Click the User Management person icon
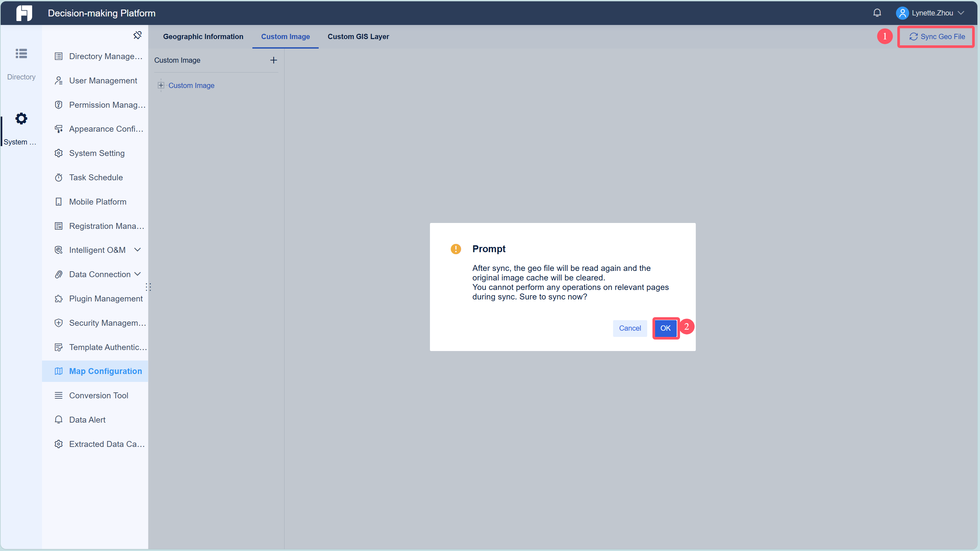The width and height of the screenshot is (980, 551). [x=59, y=81]
